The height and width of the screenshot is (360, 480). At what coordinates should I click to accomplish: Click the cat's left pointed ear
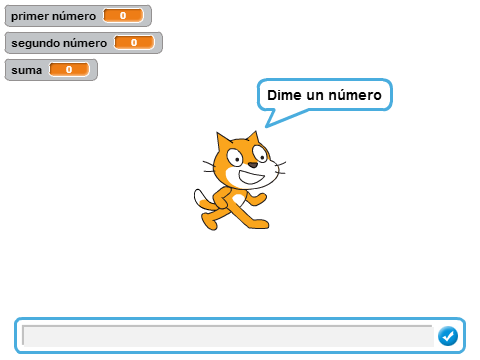tap(223, 142)
